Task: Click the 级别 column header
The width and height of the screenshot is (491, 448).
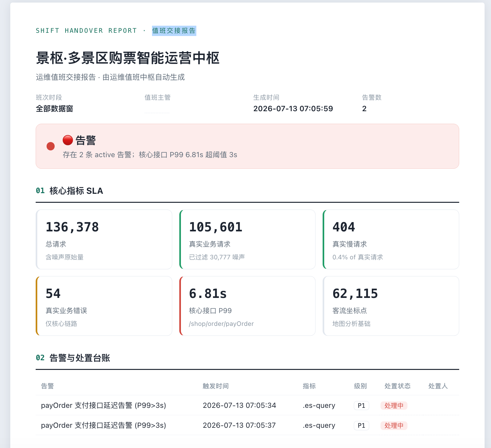Action: pyautogui.click(x=361, y=386)
